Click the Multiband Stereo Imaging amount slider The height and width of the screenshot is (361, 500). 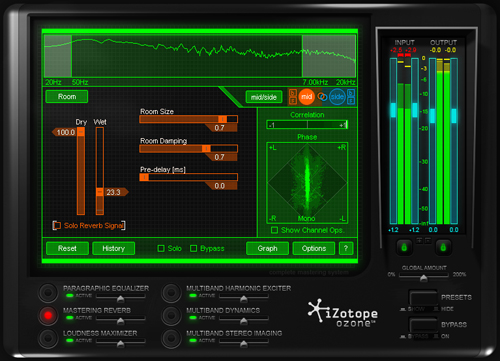(x=244, y=342)
